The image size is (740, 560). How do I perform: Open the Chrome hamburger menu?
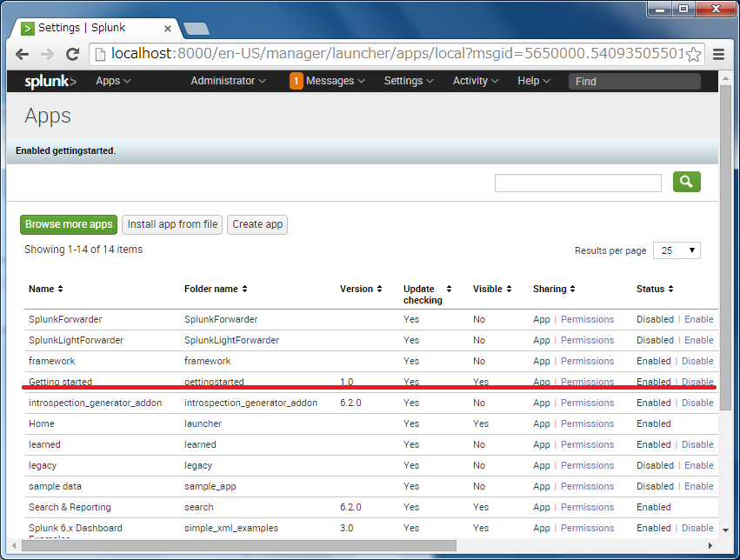718,54
